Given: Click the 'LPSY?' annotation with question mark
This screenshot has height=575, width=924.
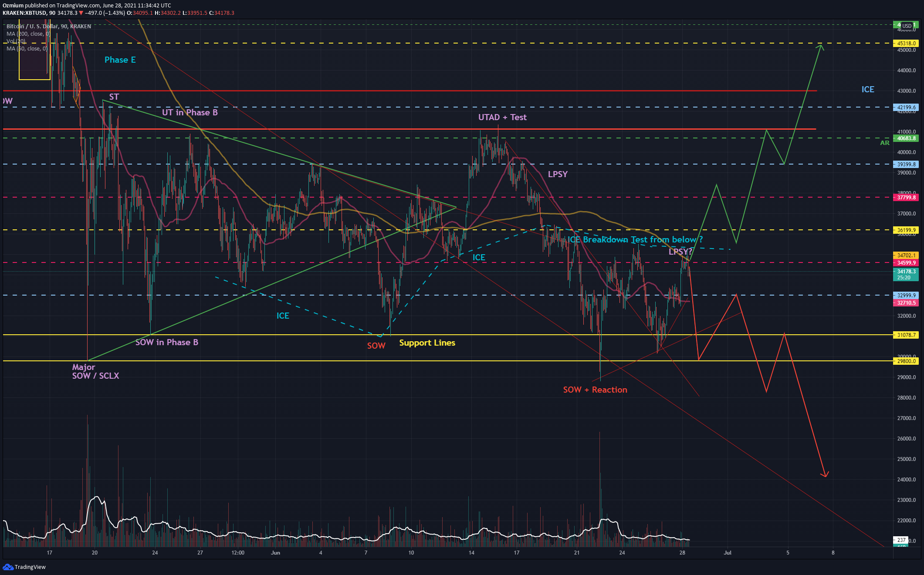Looking at the screenshot, I should click(680, 251).
